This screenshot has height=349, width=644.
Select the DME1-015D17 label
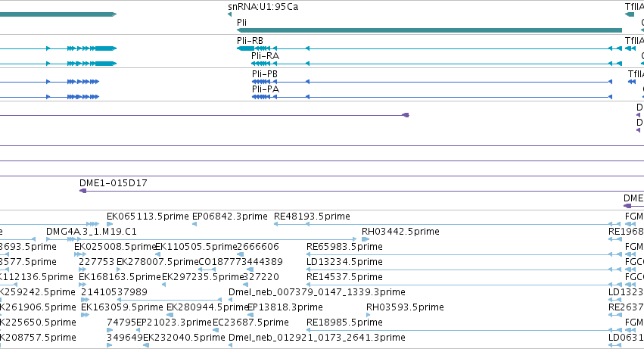114,183
